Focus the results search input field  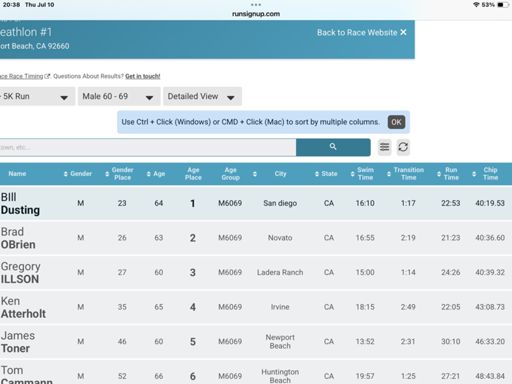point(148,147)
